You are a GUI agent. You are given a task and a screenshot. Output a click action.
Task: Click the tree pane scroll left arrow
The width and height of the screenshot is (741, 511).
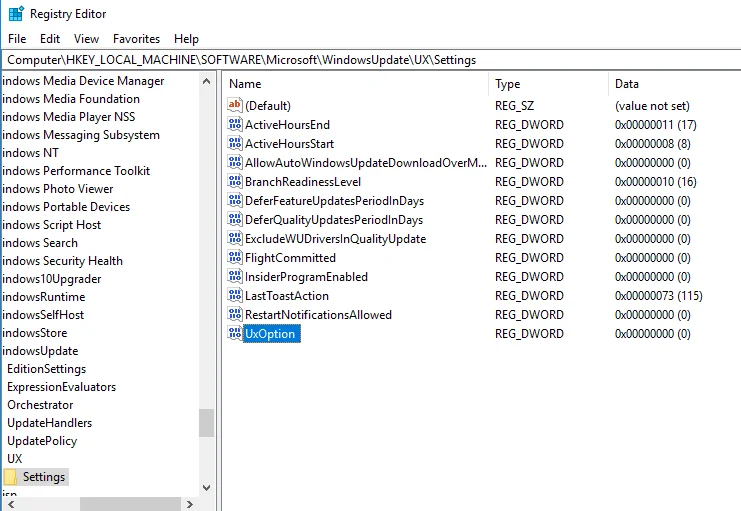[11, 504]
